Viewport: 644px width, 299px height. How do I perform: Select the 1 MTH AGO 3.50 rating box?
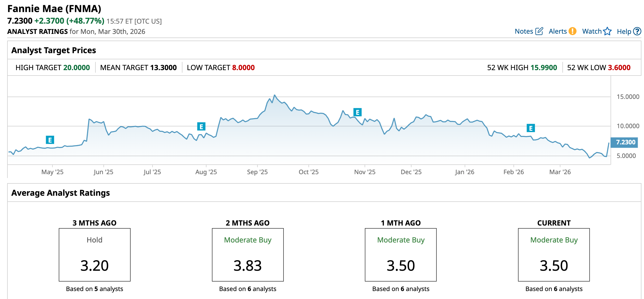(x=401, y=255)
